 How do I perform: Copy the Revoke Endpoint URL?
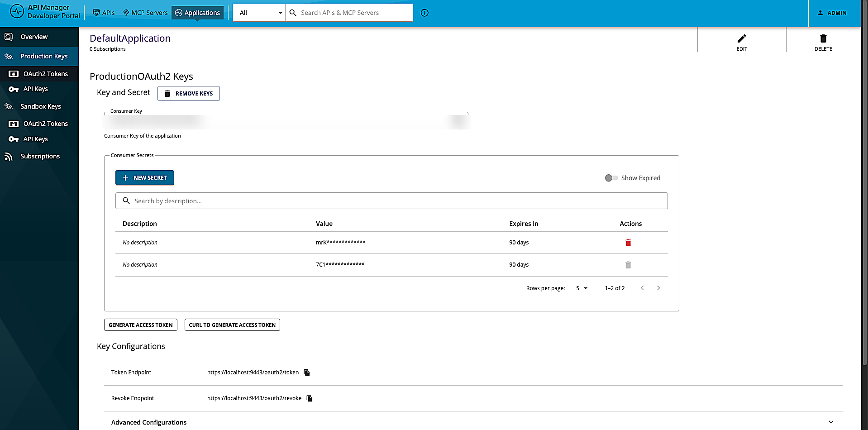pyautogui.click(x=310, y=398)
